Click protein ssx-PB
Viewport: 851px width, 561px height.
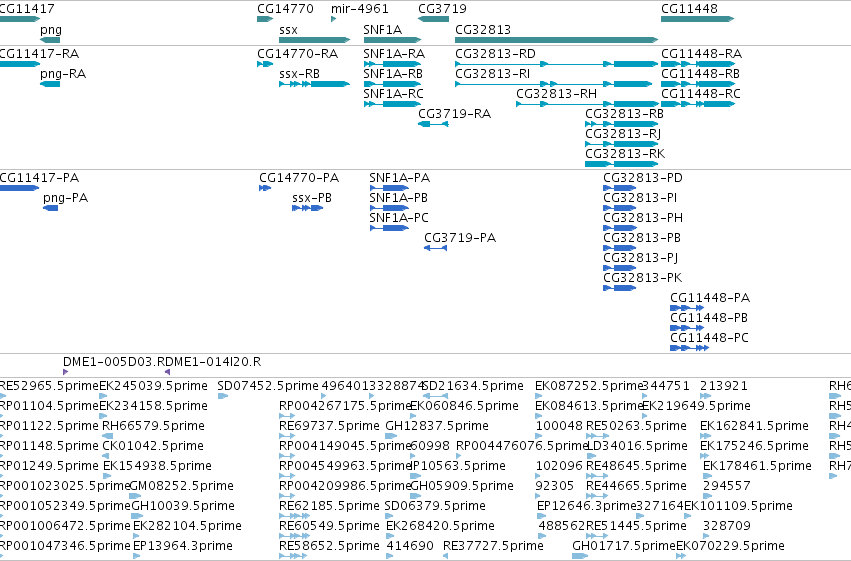click(307, 208)
